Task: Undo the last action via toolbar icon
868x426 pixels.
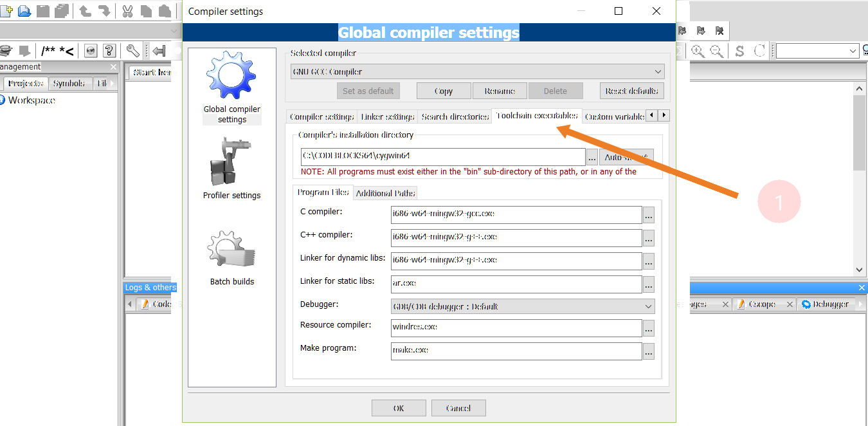Action: [x=84, y=10]
